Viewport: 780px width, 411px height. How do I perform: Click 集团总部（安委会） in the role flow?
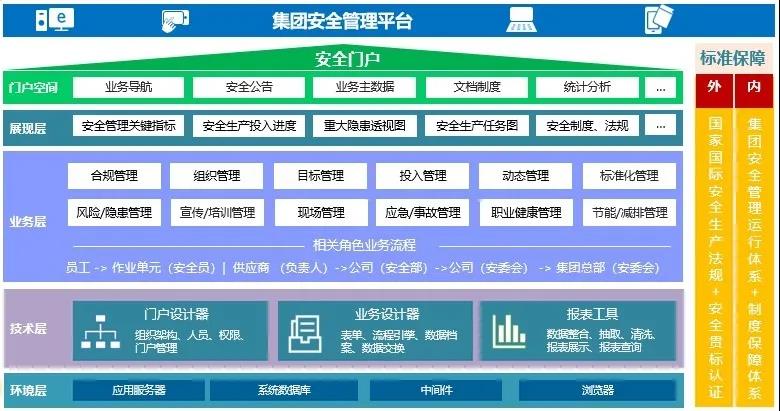(607, 268)
